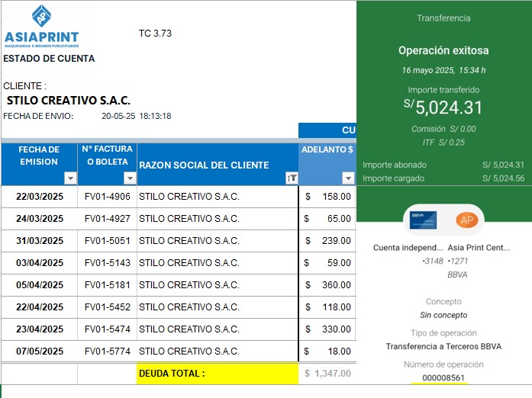Click the TC 3.73 exchange rate cell
Viewport: 532px width, 398px height.
tap(155, 34)
